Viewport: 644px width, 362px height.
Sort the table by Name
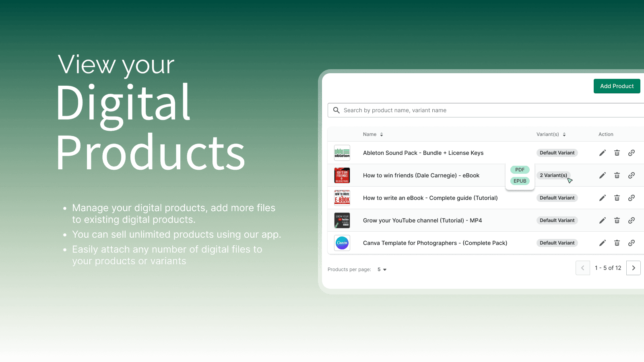tap(373, 134)
